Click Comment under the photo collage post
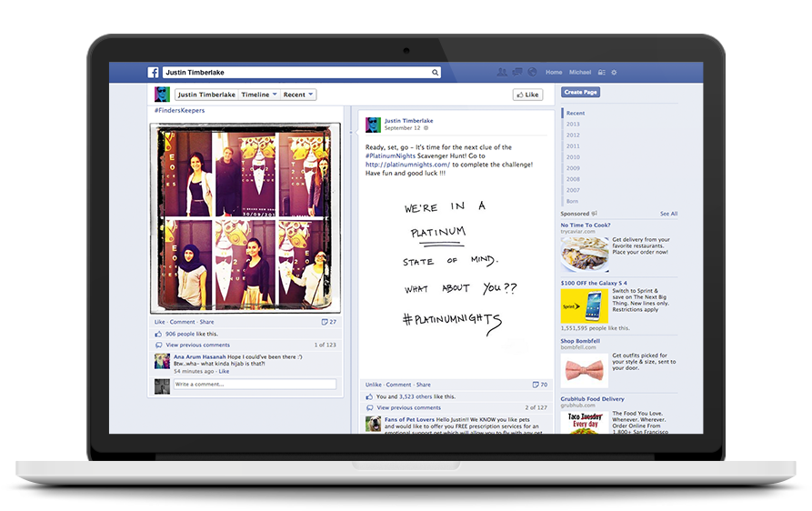The image size is (812, 511). click(x=182, y=322)
